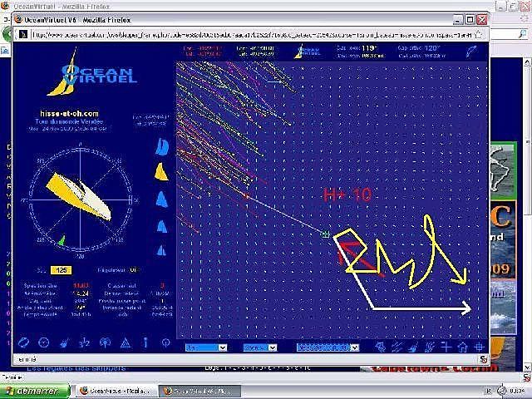Image resolution: width=532 pixels, height=399 pixels.
Task: Click the crosshair center-map icon
Action: (479, 347)
